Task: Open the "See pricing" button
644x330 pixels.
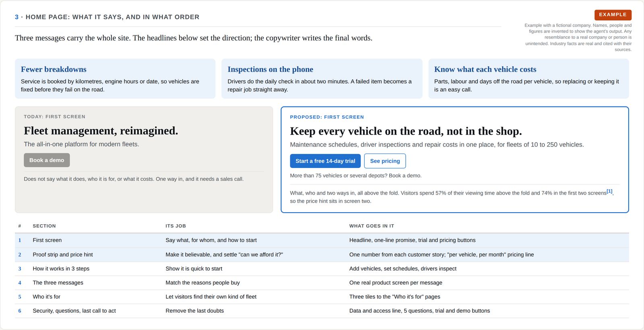Action: 385,161
